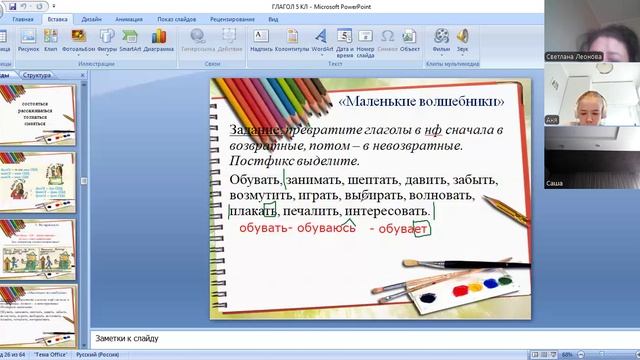Click the red text обувать- обуваюсь

(x=297, y=228)
